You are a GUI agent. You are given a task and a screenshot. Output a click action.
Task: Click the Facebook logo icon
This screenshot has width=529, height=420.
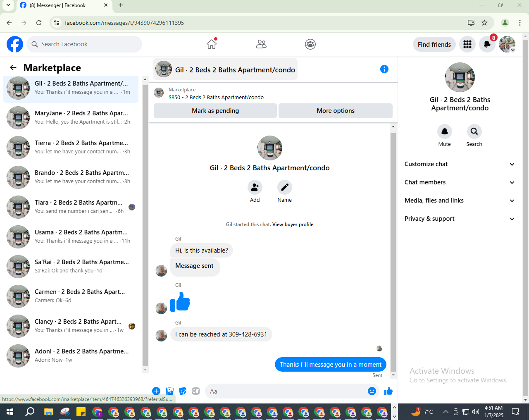(x=15, y=44)
